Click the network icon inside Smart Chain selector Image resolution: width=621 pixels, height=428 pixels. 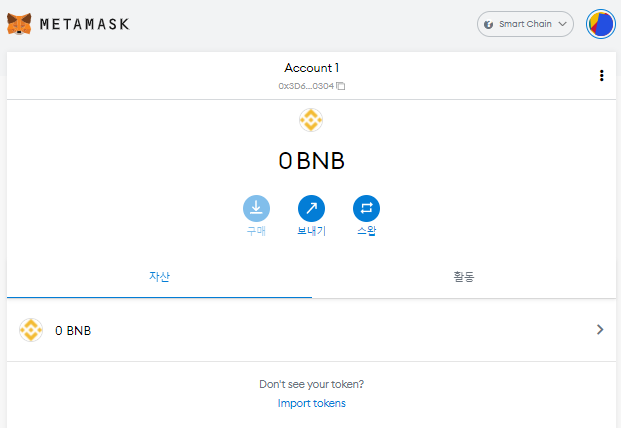[488, 25]
